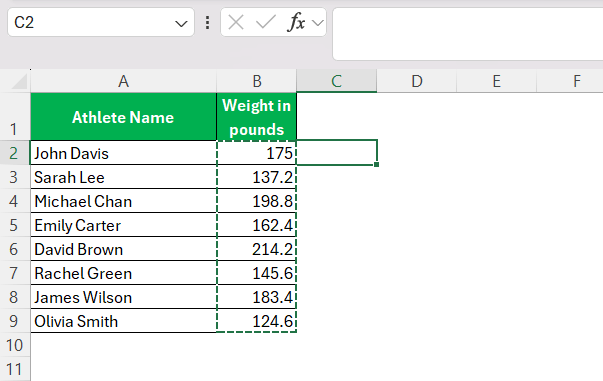This screenshot has height=381, width=603.
Task: Click the Enter checkmark icon in formula bar
Action: 266,22
